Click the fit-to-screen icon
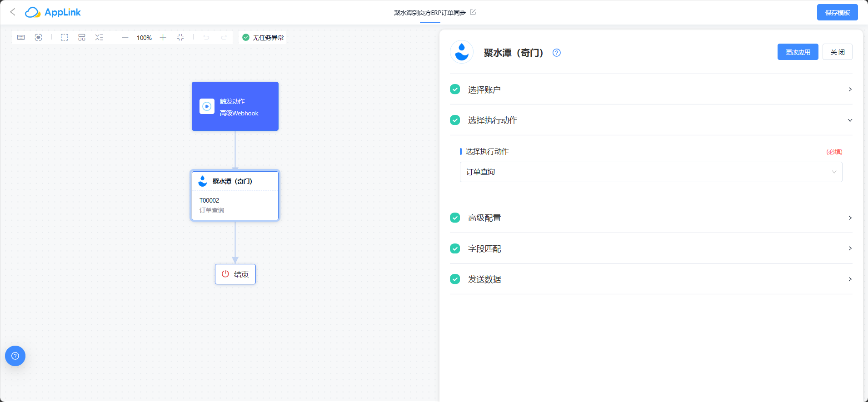This screenshot has height=402, width=868. [x=180, y=37]
